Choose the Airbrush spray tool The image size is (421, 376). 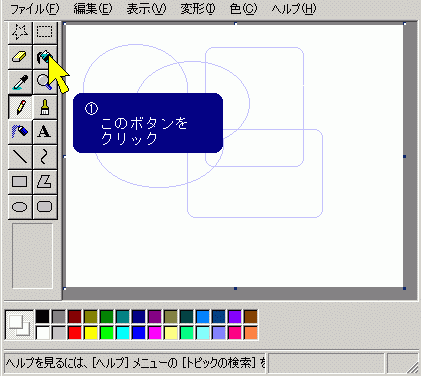[20, 132]
